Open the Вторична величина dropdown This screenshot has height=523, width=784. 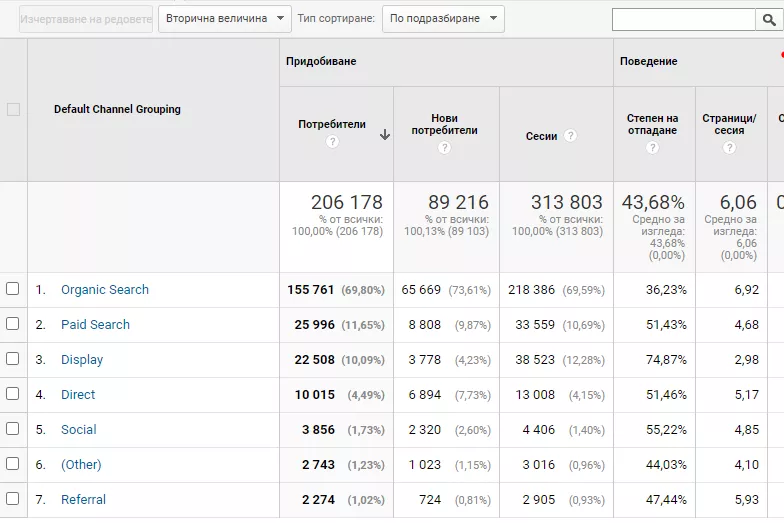coord(225,19)
